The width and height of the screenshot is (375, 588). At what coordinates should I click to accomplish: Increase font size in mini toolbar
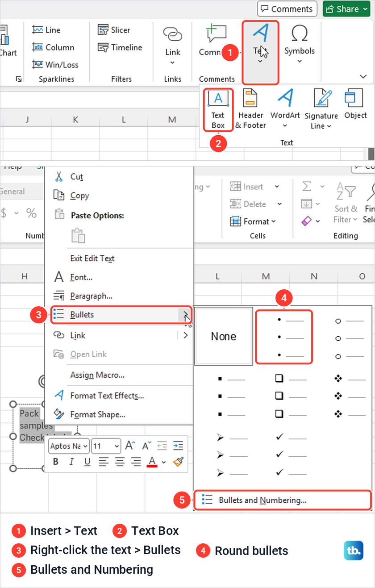[x=130, y=446]
